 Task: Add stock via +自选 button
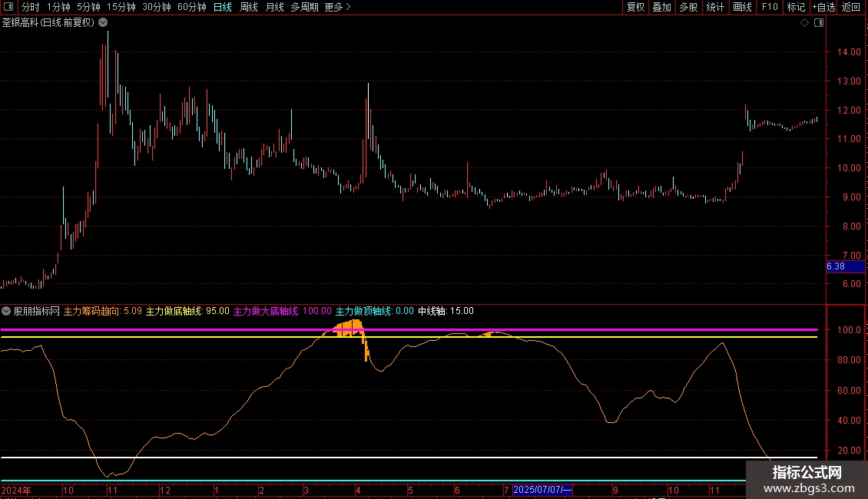tap(823, 8)
